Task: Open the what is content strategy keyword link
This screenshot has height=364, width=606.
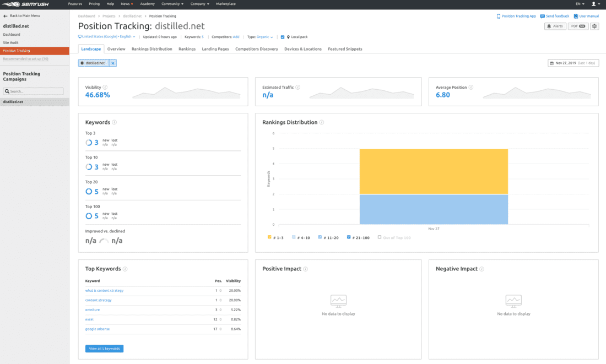Action: [x=105, y=290]
